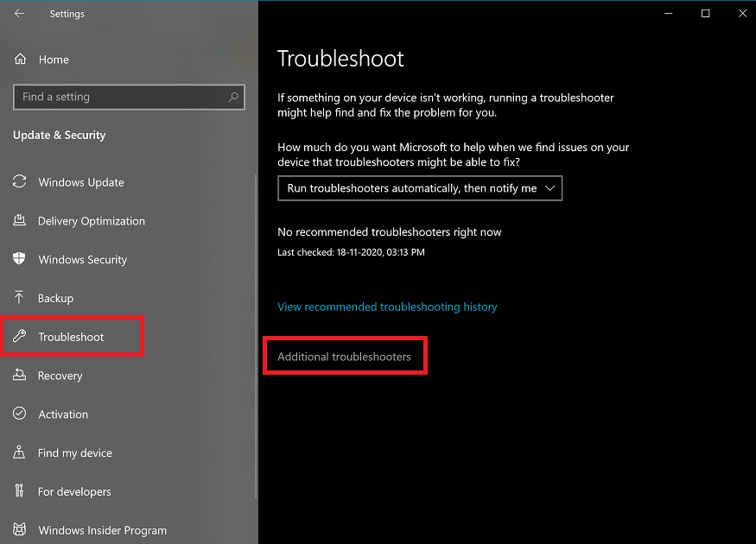756x544 pixels.
Task: Select Windows Security in sidebar
Action: click(82, 260)
